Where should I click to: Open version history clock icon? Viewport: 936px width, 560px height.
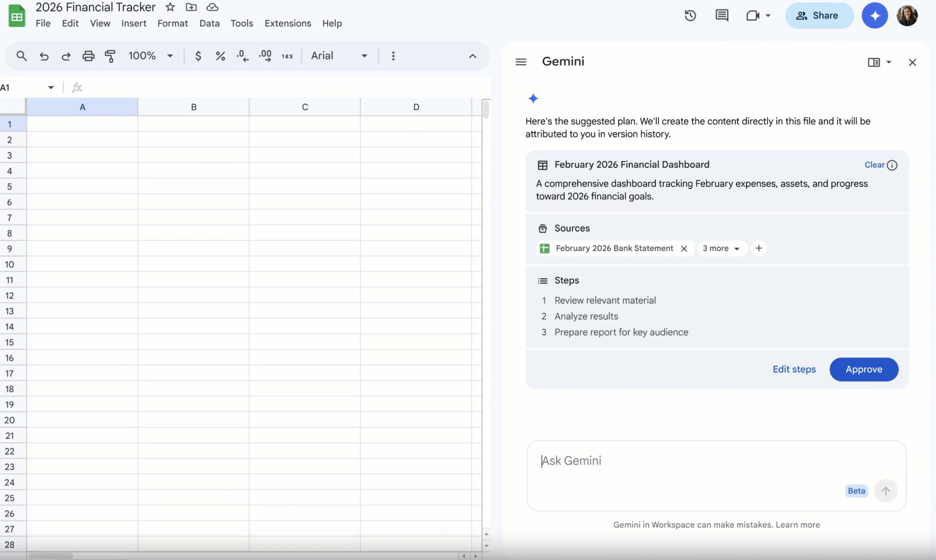(x=690, y=16)
